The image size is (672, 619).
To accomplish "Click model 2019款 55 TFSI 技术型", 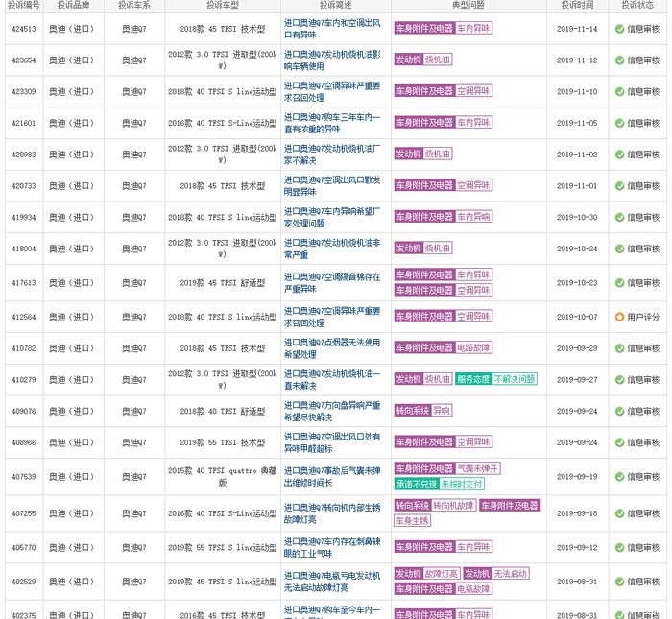I will (x=223, y=442).
